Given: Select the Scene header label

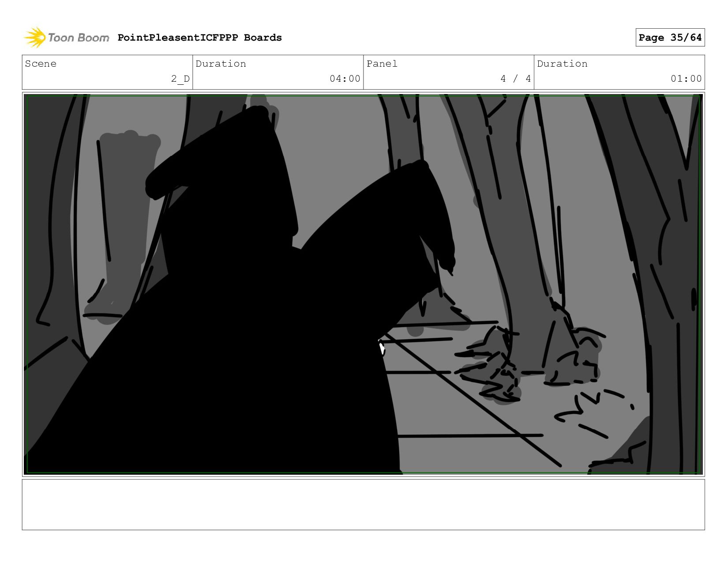Looking at the screenshot, I should [x=41, y=64].
